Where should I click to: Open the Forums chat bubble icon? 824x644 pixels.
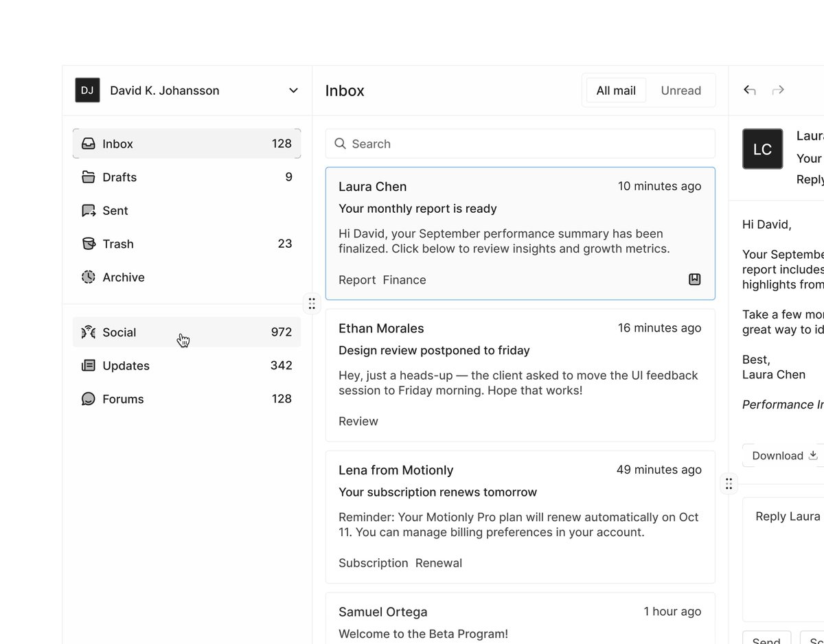click(x=88, y=399)
